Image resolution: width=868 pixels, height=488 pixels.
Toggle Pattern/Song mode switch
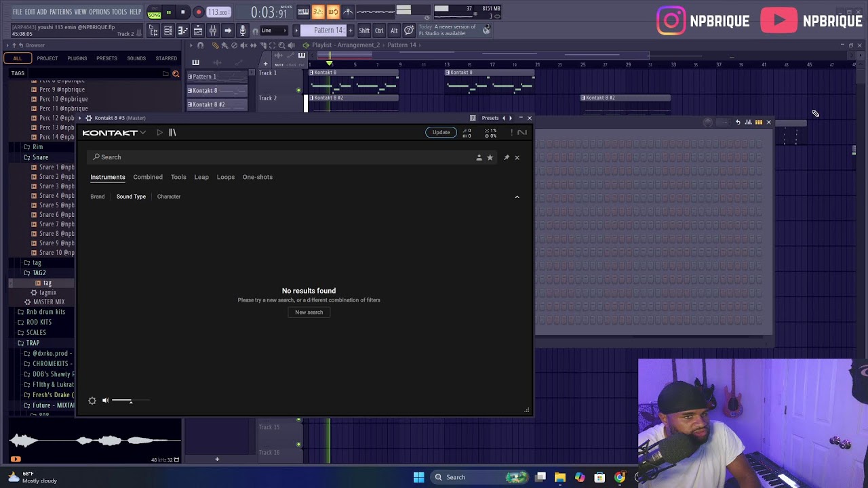tap(155, 12)
